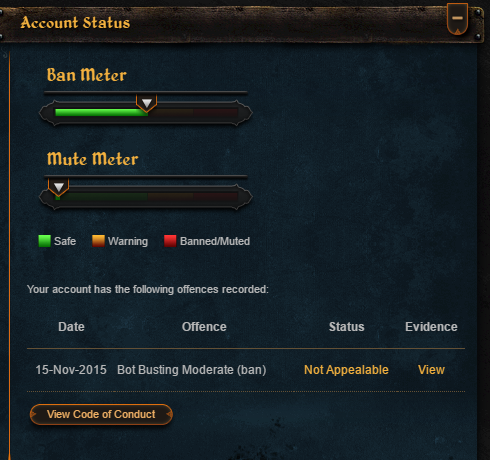Click the Account Status title
Image resolution: width=490 pixels, height=460 pixels.
[x=75, y=23]
